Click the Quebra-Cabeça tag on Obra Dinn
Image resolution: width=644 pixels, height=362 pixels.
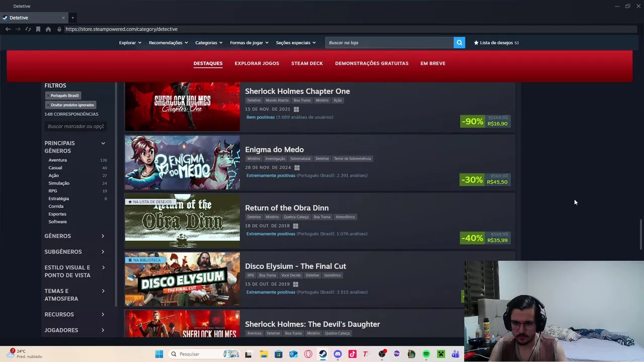[x=296, y=217]
